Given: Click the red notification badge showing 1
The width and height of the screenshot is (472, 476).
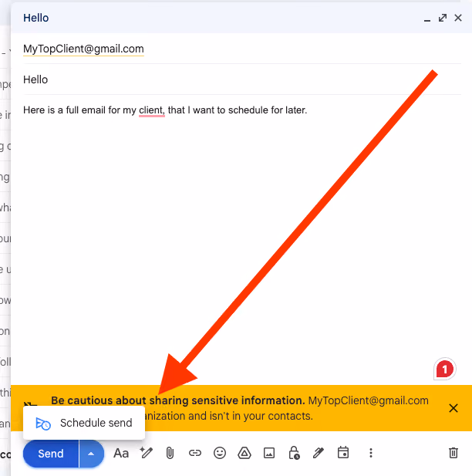Looking at the screenshot, I should coord(445,369).
